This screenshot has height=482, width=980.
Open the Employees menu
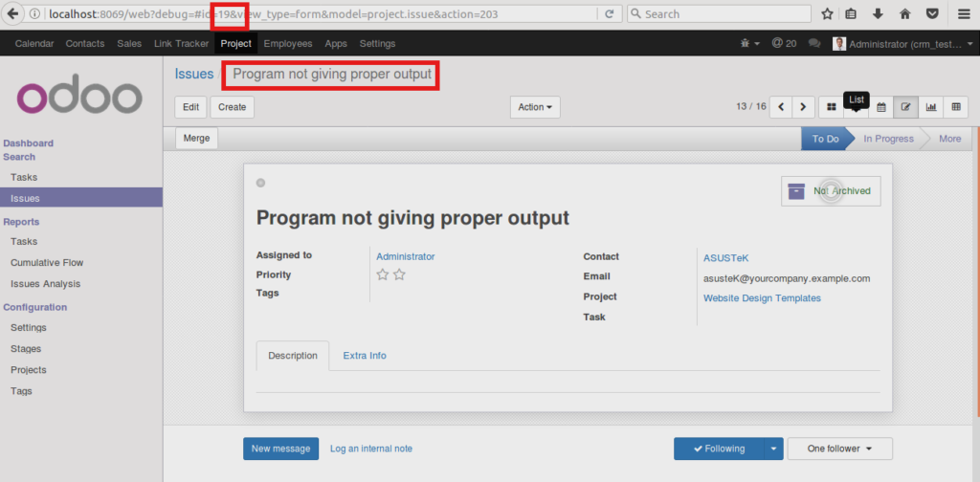[x=287, y=44]
